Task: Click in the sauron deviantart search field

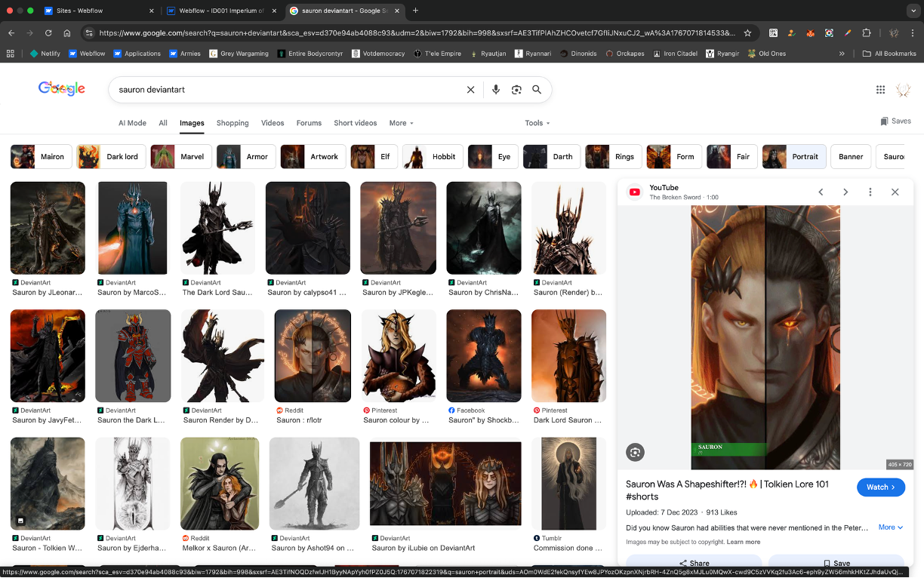Action: (x=287, y=89)
